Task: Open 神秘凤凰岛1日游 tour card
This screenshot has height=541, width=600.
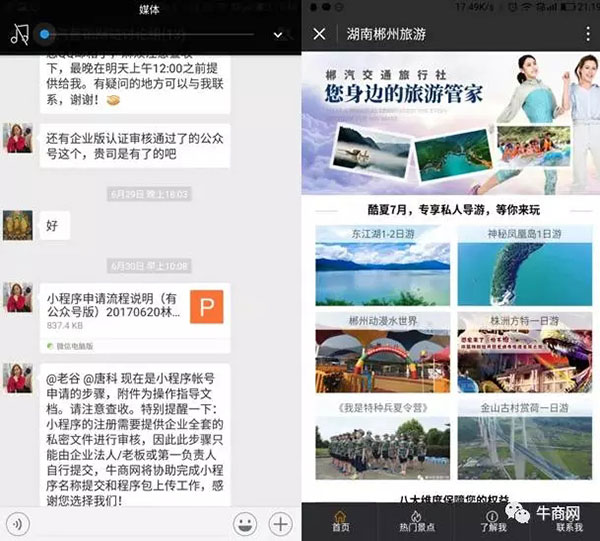Action: coord(525,266)
